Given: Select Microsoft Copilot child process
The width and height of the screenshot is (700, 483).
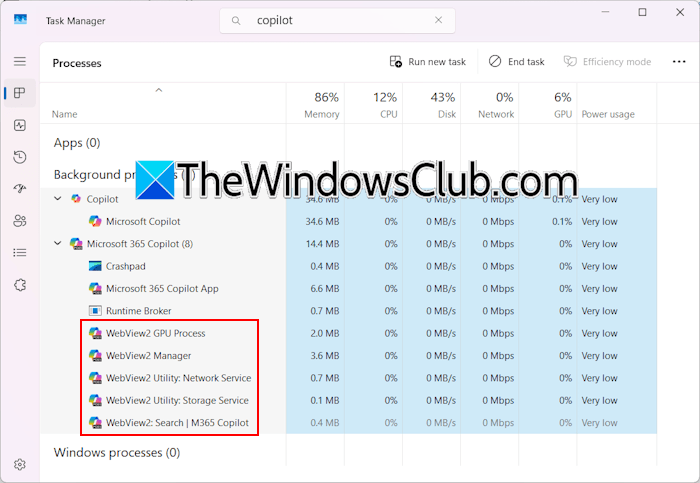Looking at the screenshot, I should pyautogui.click(x=348, y=221).
